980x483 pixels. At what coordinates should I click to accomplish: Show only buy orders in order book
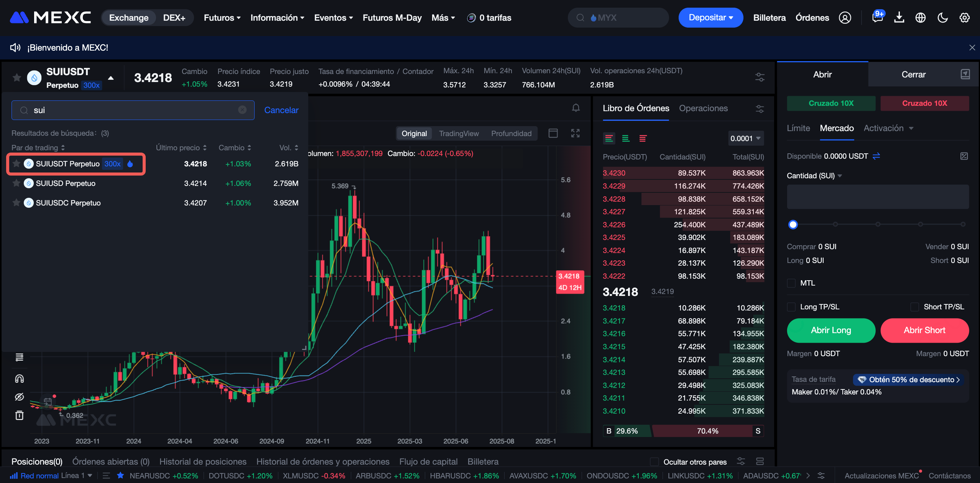(626, 138)
